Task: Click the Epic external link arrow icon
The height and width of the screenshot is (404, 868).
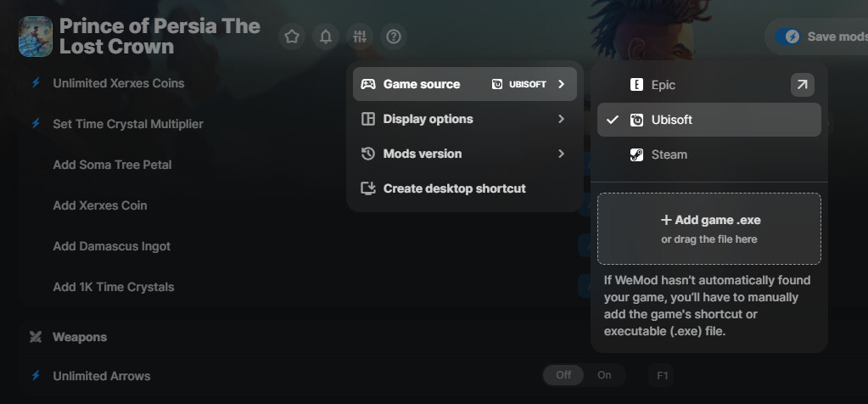Action: coord(802,85)
